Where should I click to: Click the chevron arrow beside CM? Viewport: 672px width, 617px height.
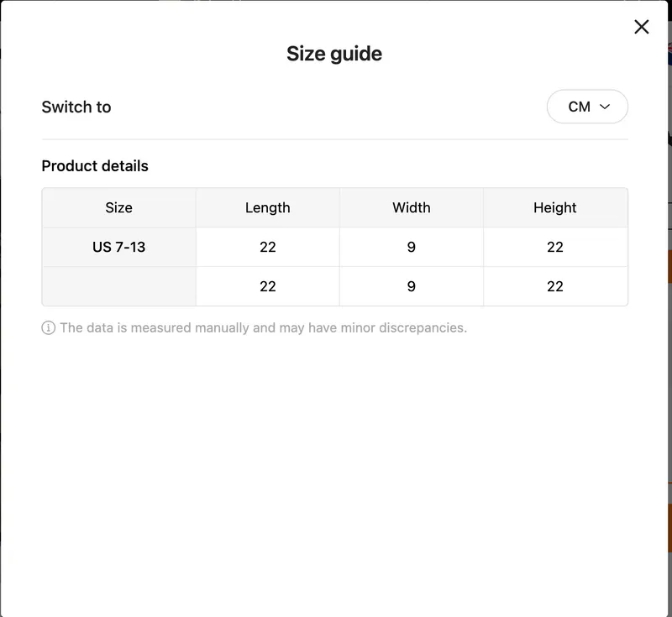[x=604, y=107]
